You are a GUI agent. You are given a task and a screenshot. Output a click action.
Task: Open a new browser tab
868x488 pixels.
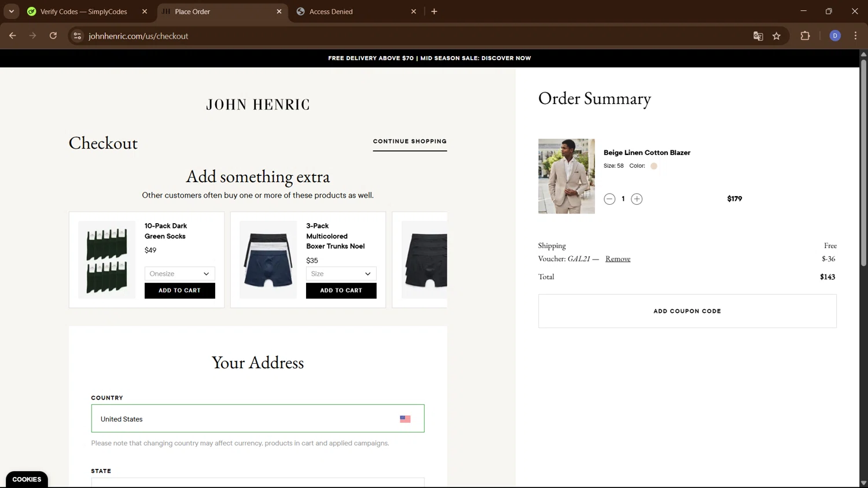[434, 12]
